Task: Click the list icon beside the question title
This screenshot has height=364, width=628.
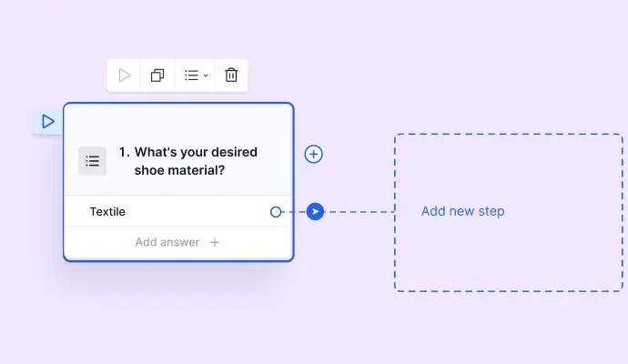Action: click(x=92, y=161)
